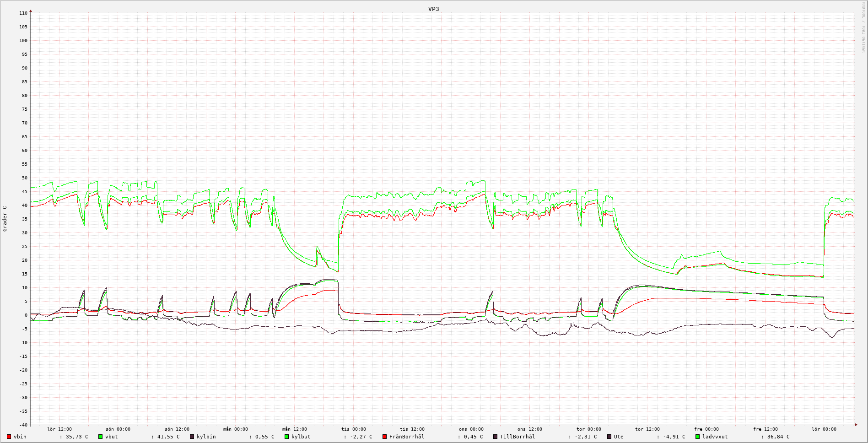Image resolution: width=868 pixels, height=443 pixels.
Task: Click the dark kylbin legend swatch
Action: point(192,437)
